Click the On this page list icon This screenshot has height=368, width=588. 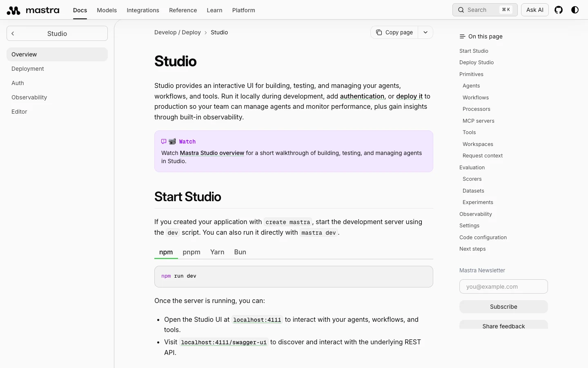coord(462,36)
